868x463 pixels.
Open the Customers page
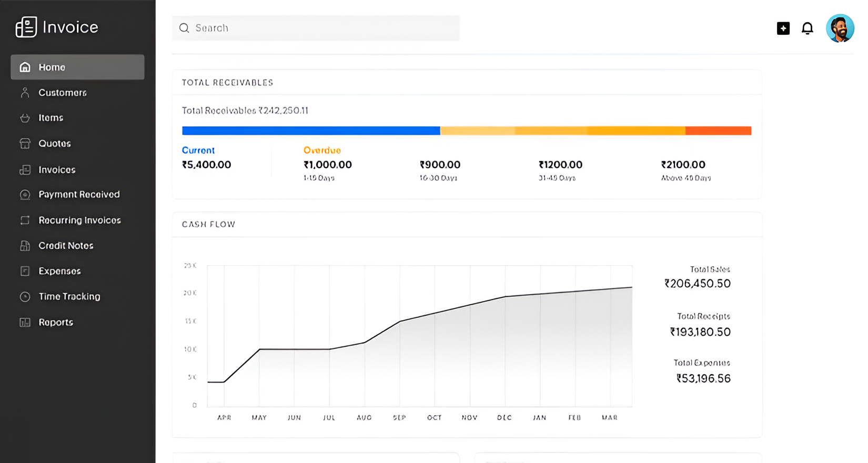(x=62, y=93)
